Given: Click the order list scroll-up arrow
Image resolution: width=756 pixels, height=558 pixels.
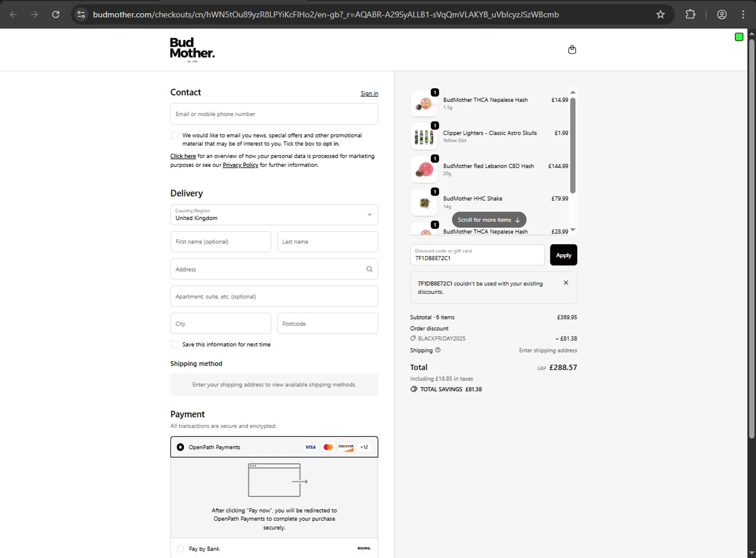Looking at the screenshot, I should [x=573, y=92].
